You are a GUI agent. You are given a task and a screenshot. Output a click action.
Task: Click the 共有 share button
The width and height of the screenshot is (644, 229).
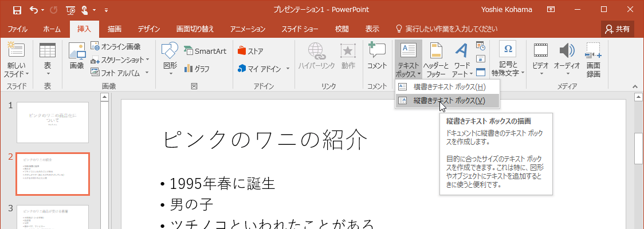coord(617,29)
